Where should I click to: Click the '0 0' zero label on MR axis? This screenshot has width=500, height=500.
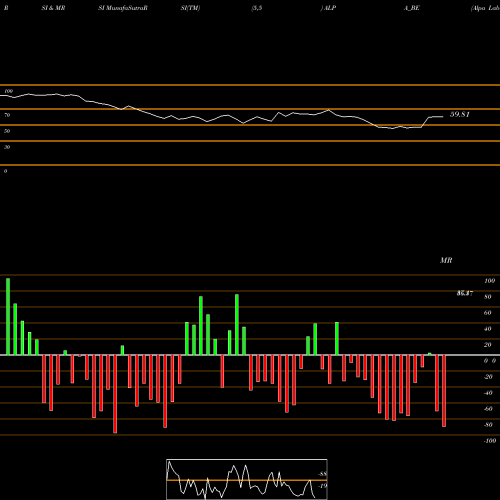490,361
